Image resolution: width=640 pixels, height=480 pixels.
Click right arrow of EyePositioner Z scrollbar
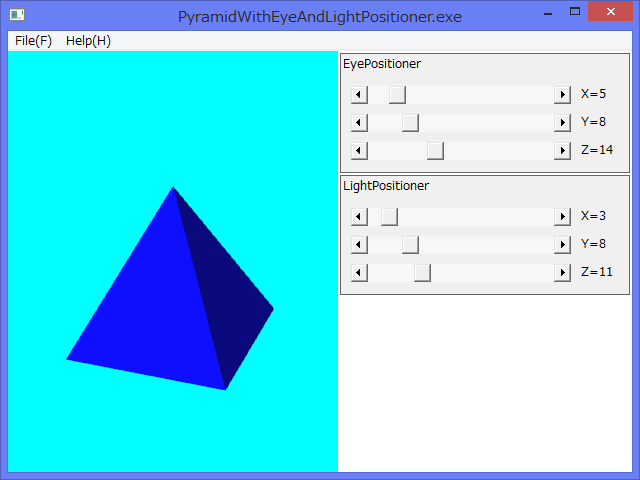tap(562, 151)
